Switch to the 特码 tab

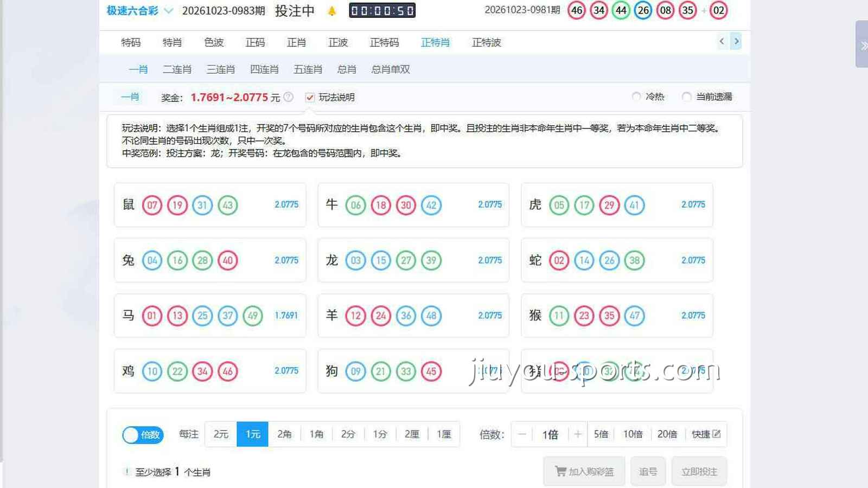click(x=131, y=42)
